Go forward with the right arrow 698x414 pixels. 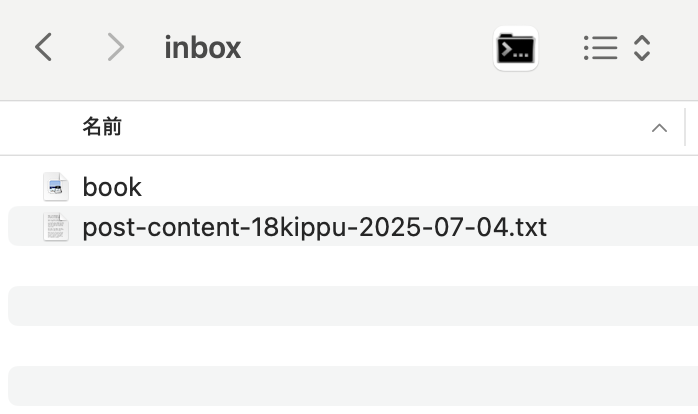point(116,47)
